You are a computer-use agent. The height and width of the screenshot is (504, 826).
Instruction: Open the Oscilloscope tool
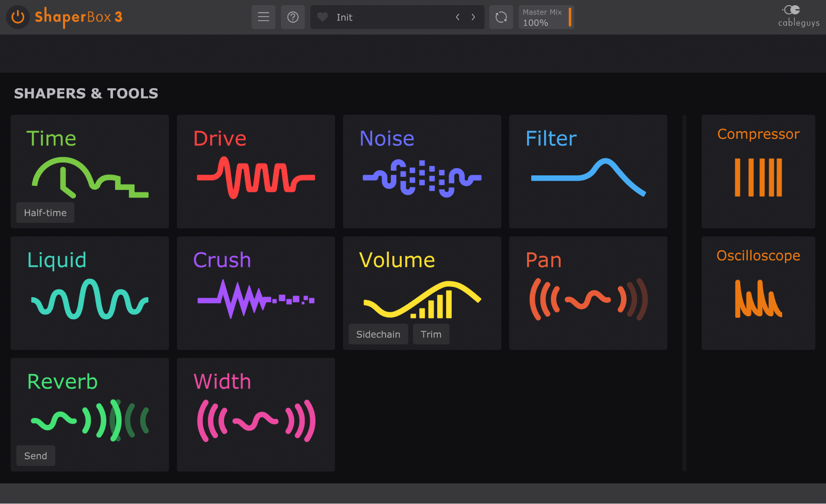pyautogui.click(x=758, y=291)
